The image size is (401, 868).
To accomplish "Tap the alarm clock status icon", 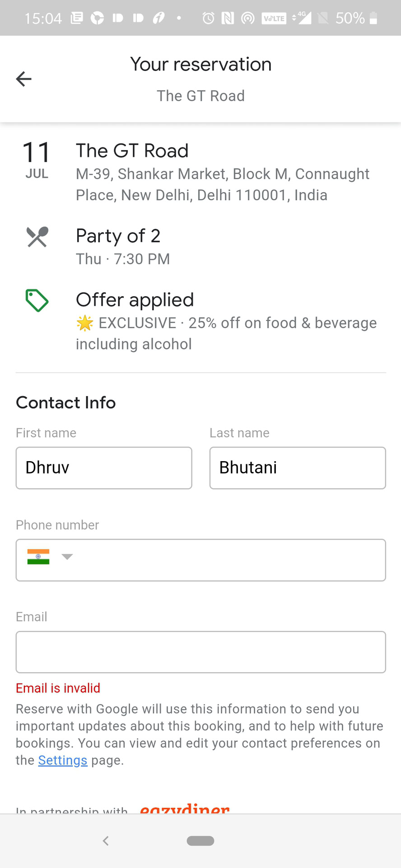I will click(x=208, y=18).
